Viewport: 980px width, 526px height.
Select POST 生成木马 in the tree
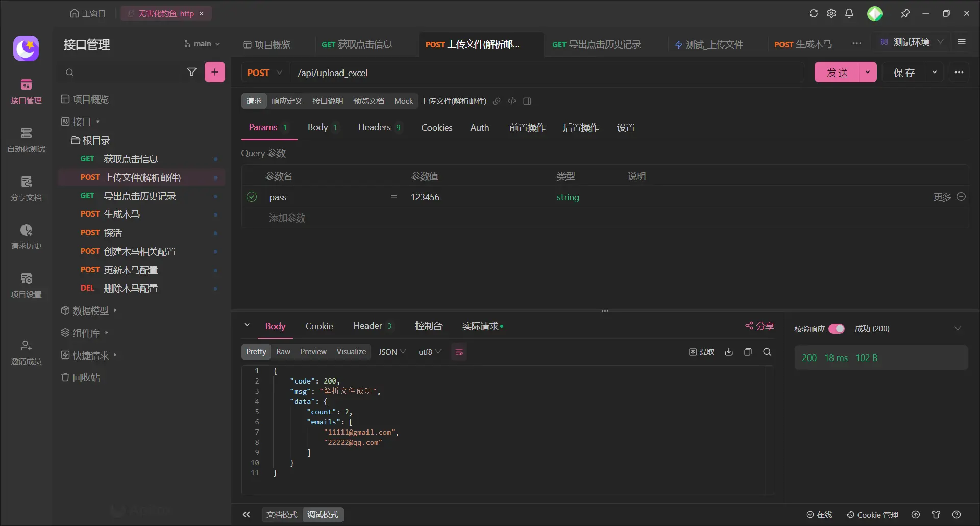(x=142, y=214)
